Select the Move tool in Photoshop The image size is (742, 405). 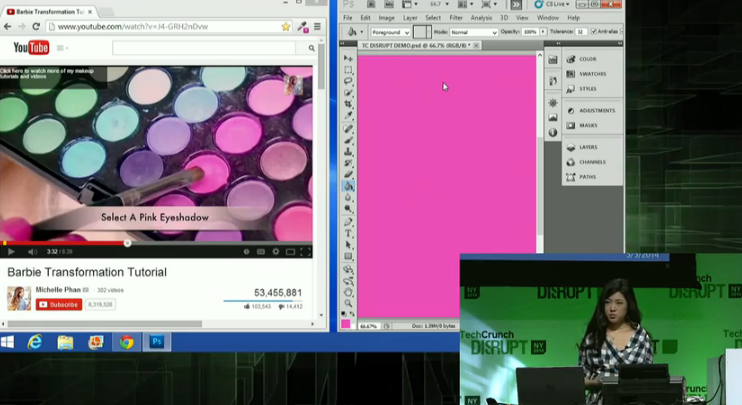(x=348, y=58)
